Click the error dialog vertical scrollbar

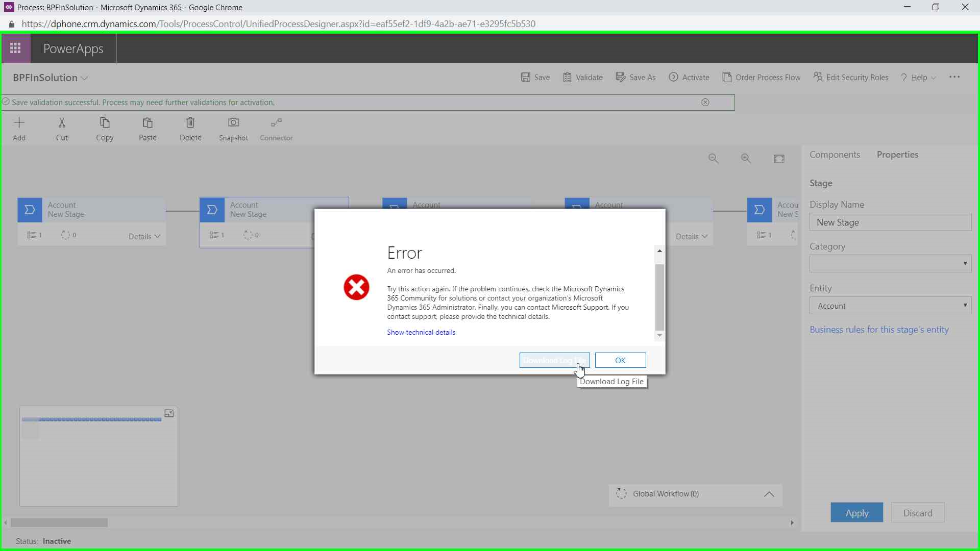coord(659,297)
